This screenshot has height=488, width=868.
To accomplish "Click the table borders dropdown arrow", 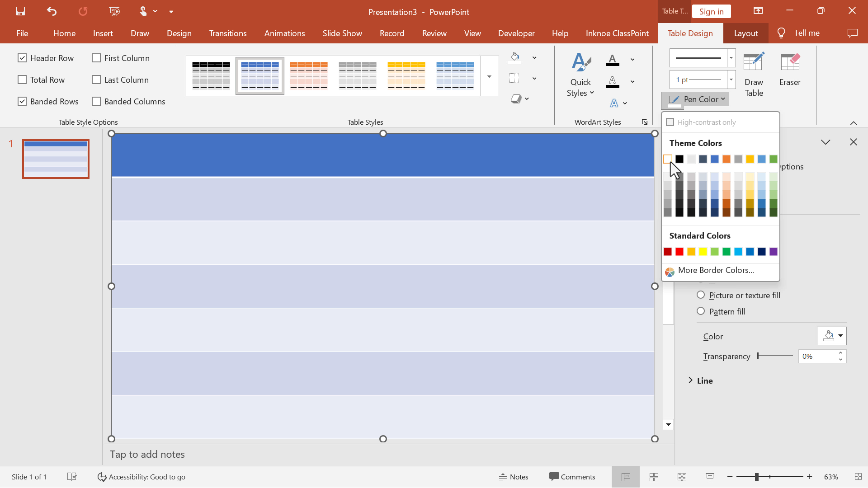I will pos(535,78).
